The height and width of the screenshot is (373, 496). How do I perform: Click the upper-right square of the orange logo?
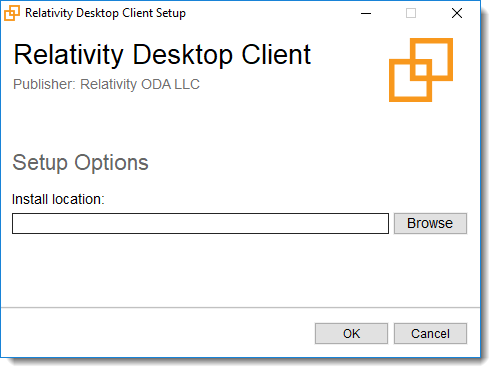pos(431,59)
